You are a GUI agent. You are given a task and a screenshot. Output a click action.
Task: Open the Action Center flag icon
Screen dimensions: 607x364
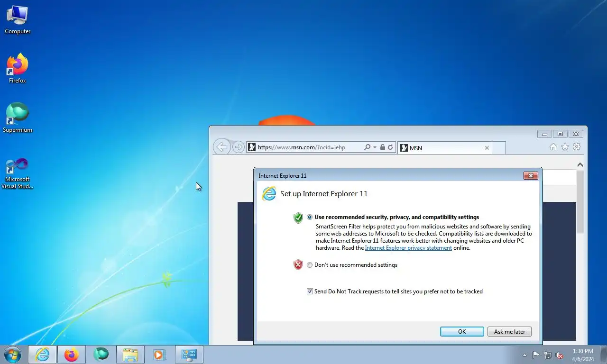point(536,355)
